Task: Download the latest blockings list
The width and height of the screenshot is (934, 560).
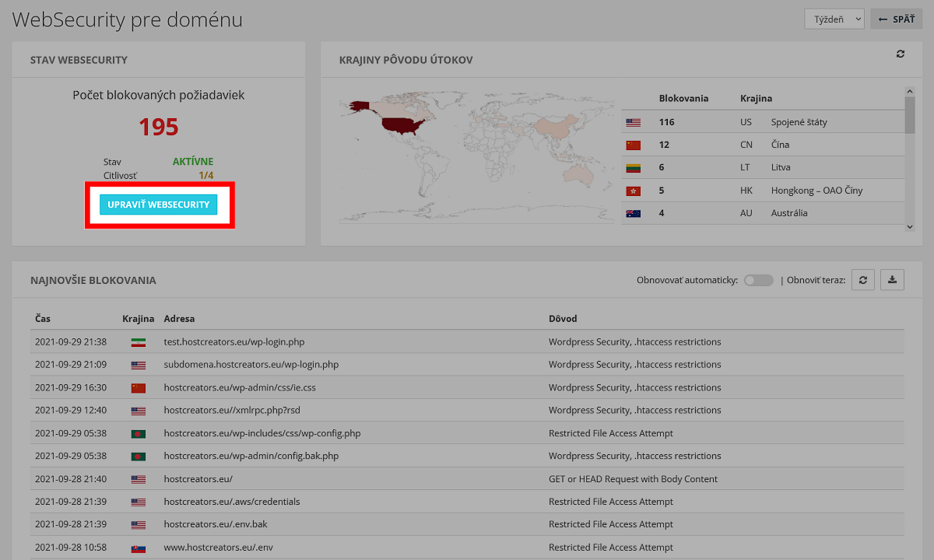Action: click(x=892, y=280)
